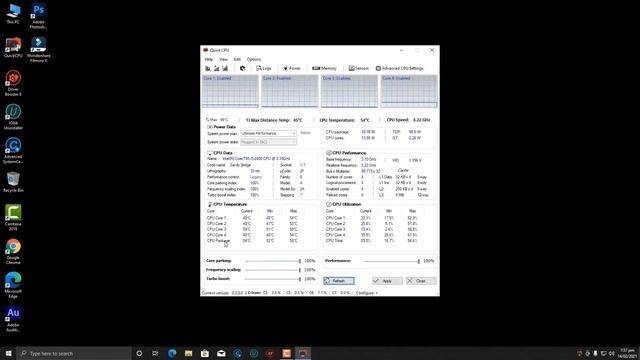Screen dimensions: 640x360
Task: Open Configure in the status bar
Action: click(x=367, y=293)
